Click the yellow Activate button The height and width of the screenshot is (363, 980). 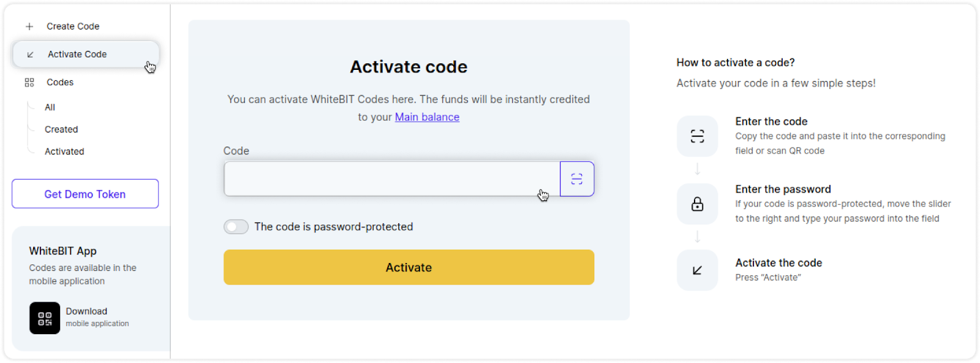click(x=409, y=267)
